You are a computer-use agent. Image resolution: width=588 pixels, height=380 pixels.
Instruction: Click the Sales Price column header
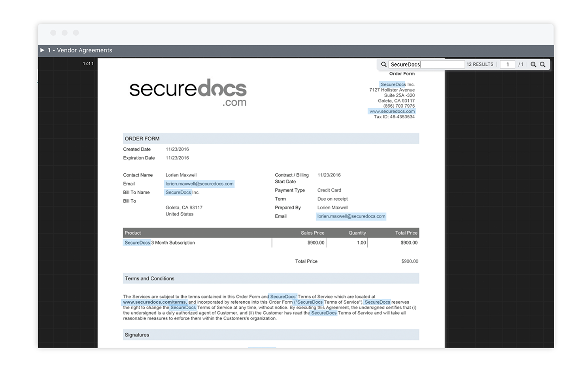point(312,233)
